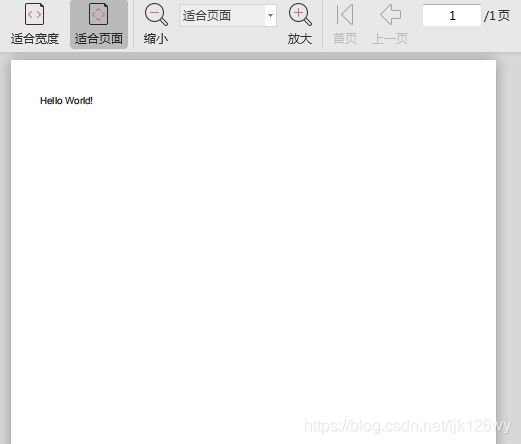Click the 放大 zoom-in magnifier icon
521x444 pixels.
coord(300,15)
